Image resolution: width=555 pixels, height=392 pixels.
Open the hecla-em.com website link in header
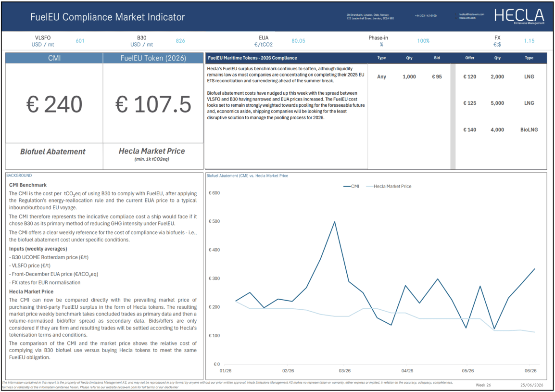pos(467,18)
